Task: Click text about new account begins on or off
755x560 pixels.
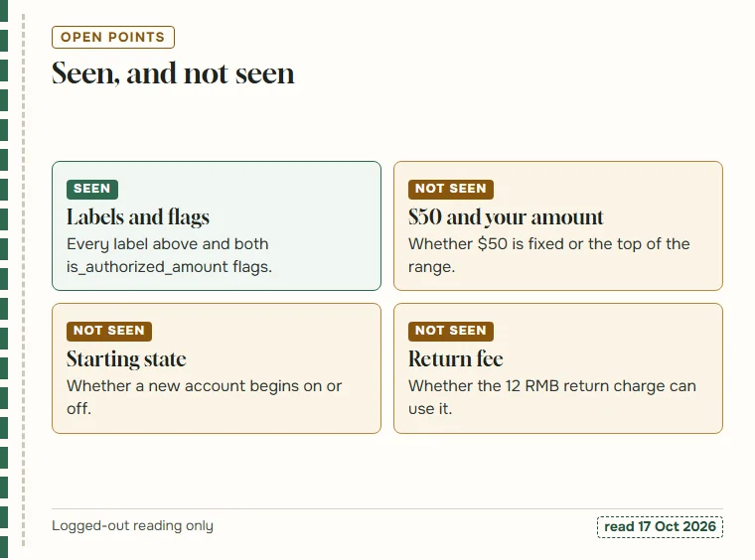Action: (205, 397)
